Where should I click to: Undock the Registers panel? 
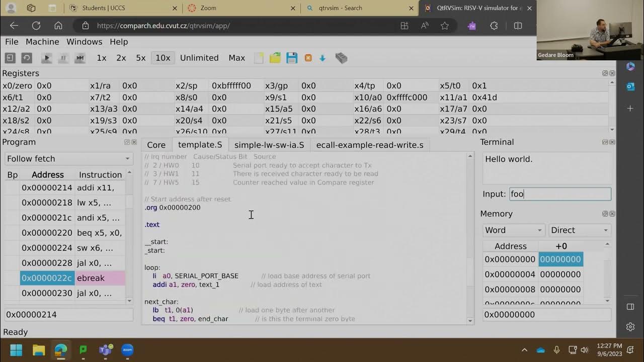click(605, 73)
